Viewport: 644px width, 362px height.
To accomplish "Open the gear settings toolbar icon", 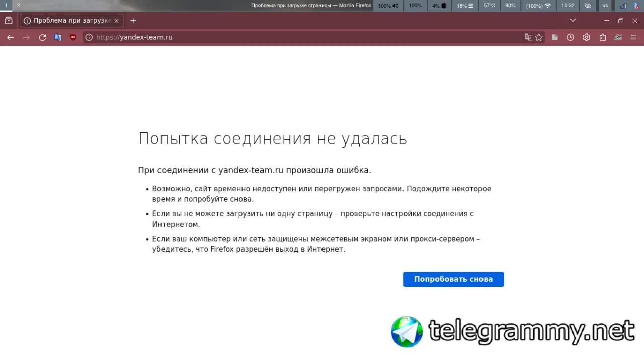I will point(586,37).
